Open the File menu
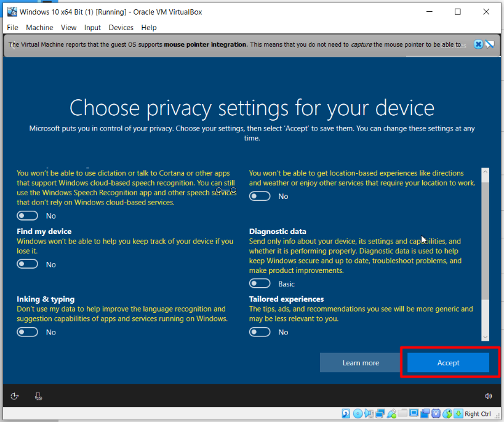 [x=12, y=28]
